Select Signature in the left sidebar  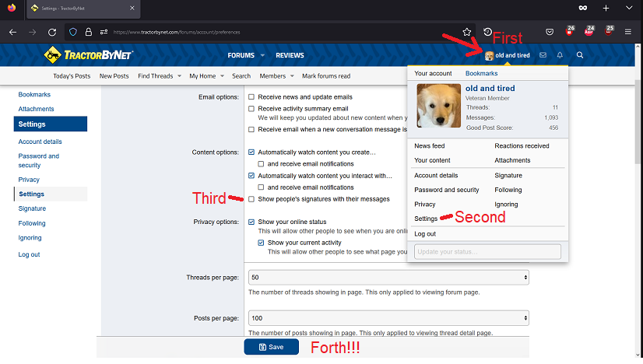coord(32,208)
